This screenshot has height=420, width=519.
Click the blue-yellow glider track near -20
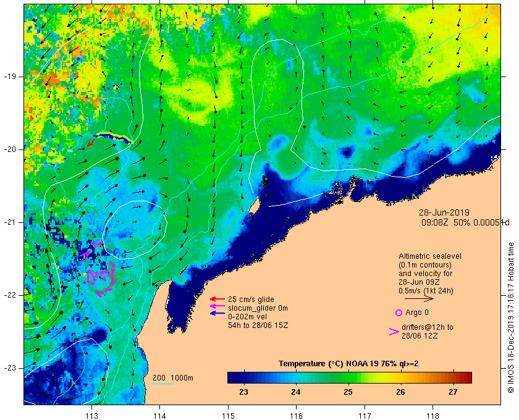(112, 138)
